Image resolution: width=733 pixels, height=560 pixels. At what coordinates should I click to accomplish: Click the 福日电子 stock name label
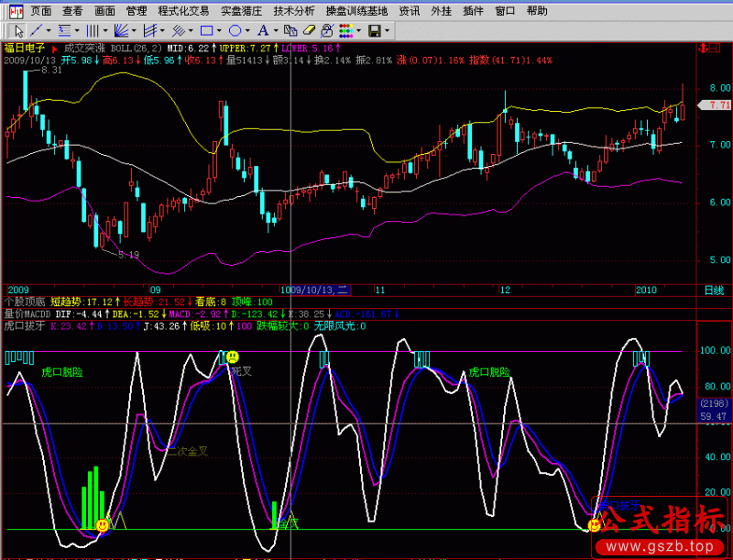coord(25,47)
